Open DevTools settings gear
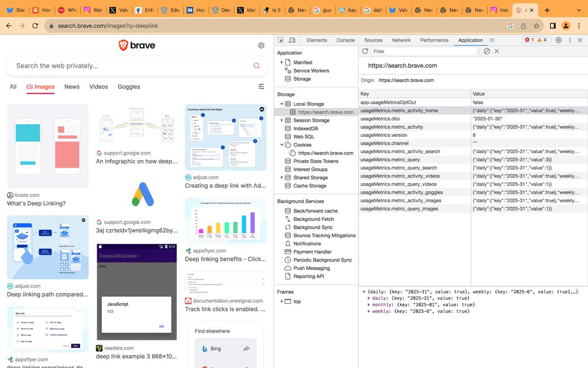The image size is (588, 368). 558,40
